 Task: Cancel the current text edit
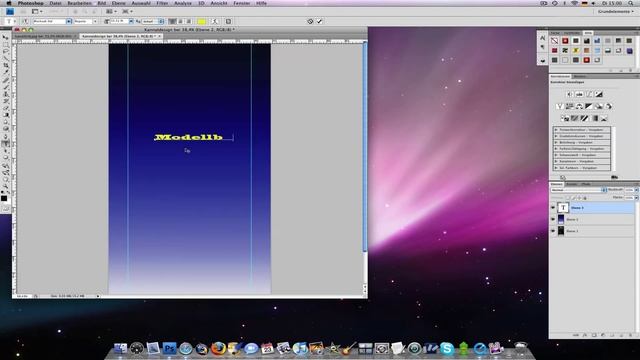310,21
